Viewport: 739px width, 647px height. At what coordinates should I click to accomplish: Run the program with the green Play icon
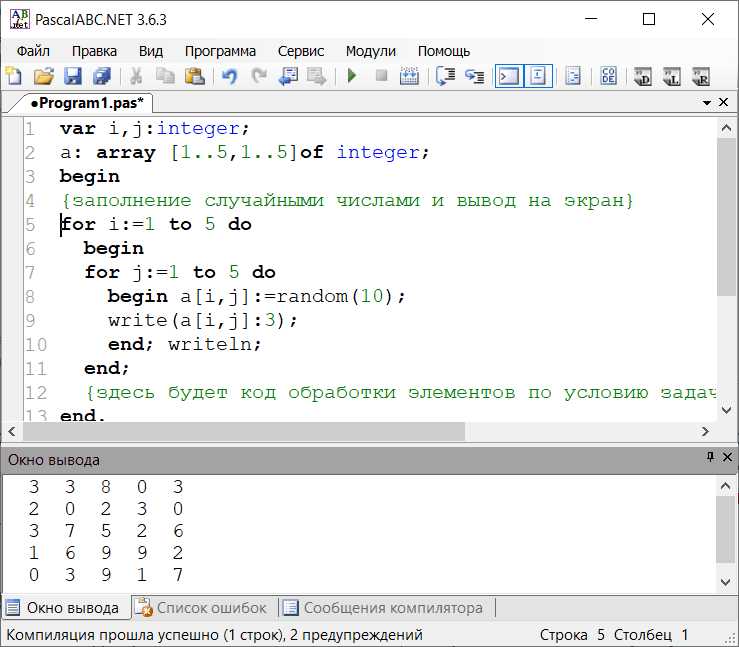[x=352, y=76]
